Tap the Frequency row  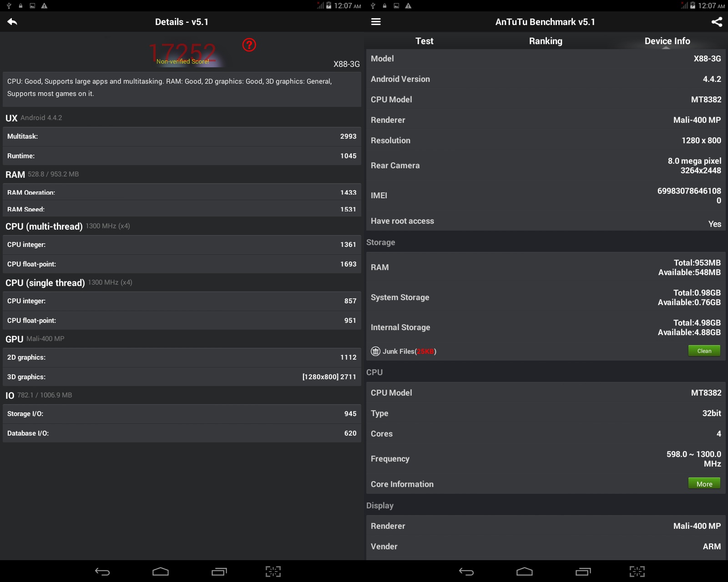point(546,459)
